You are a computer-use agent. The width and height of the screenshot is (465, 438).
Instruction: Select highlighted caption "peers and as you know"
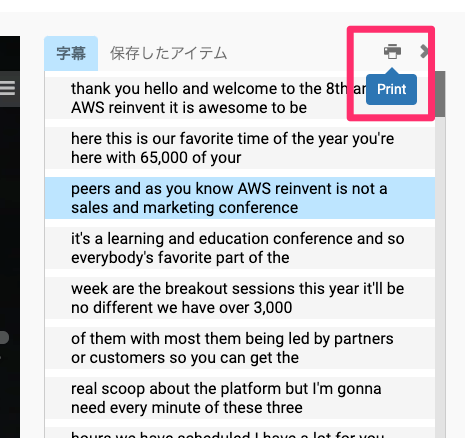click(240, 198)
